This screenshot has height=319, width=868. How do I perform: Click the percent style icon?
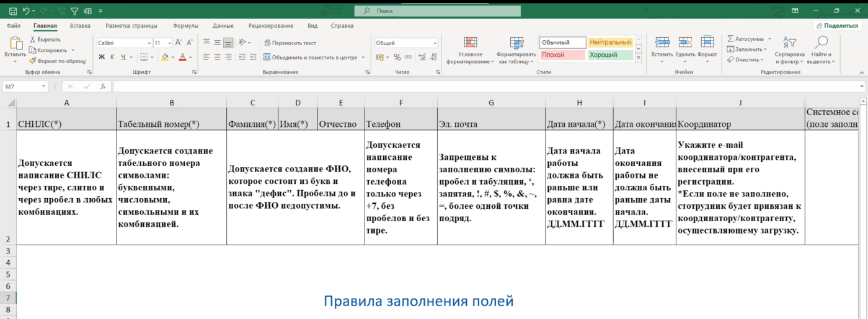click(x=397, y=57)
